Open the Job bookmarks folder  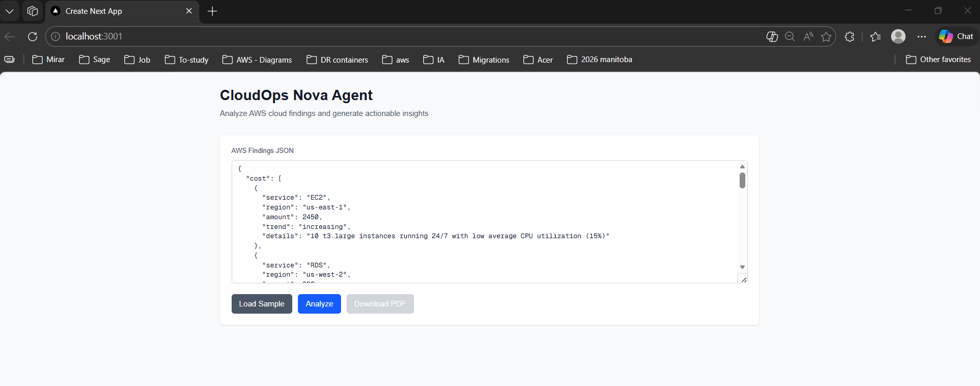coord(137,60)
